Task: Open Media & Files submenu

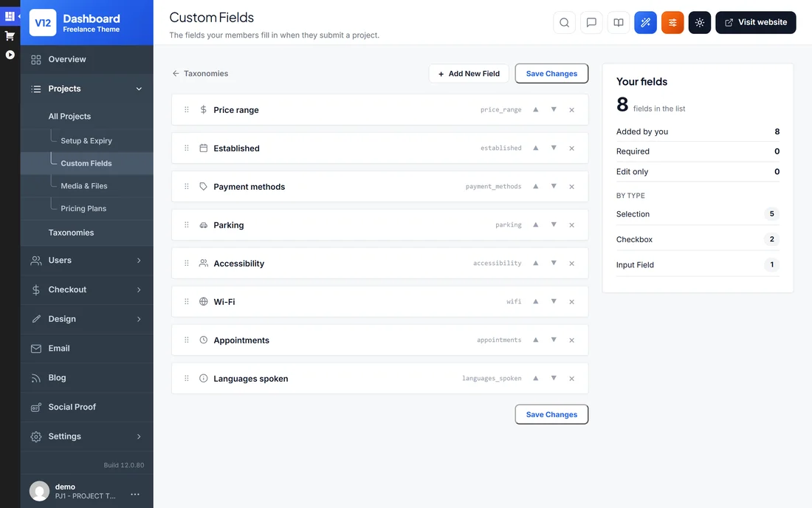Action: [x=84, y=185]
